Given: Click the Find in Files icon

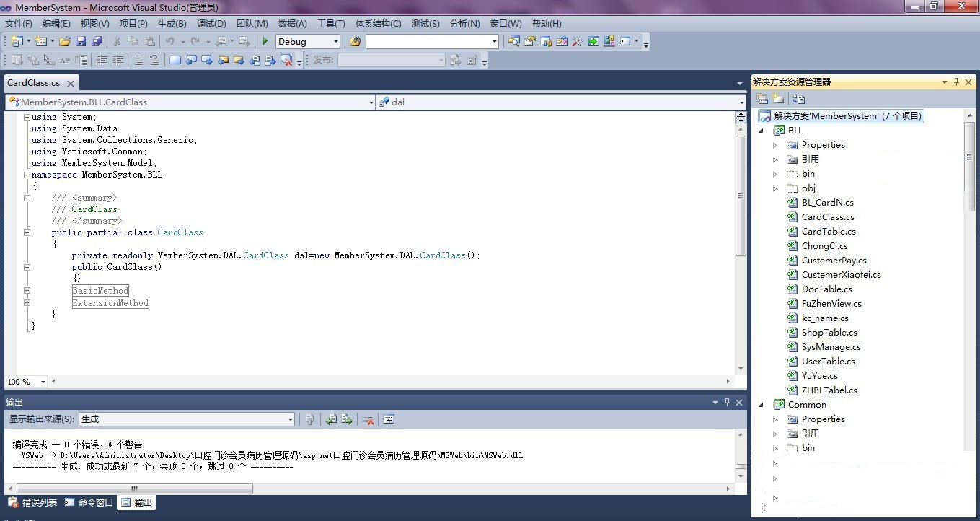Looking at the screenshot, I should click(355, 41).
